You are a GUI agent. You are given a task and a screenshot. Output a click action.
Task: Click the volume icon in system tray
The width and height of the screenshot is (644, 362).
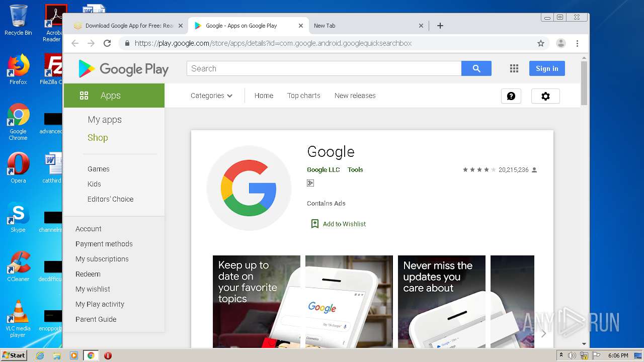[572, 355]
